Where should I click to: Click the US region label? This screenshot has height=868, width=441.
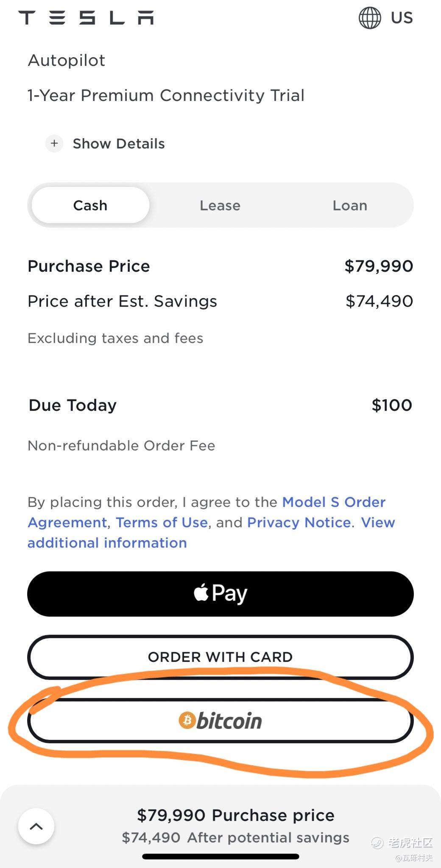402,18
